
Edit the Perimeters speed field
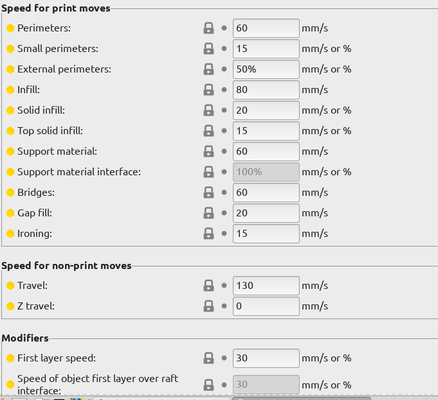[266, 28]
